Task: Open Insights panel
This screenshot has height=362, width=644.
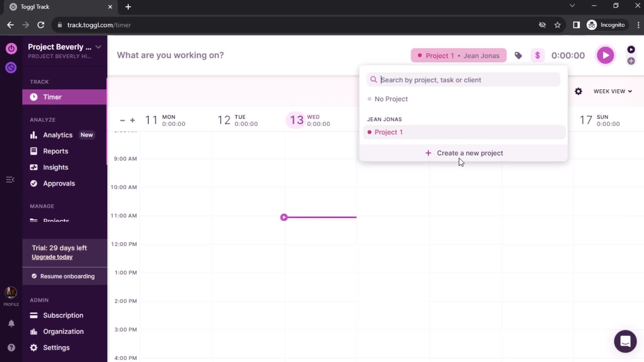Action: pyautogui.click(x=55, y=167)
